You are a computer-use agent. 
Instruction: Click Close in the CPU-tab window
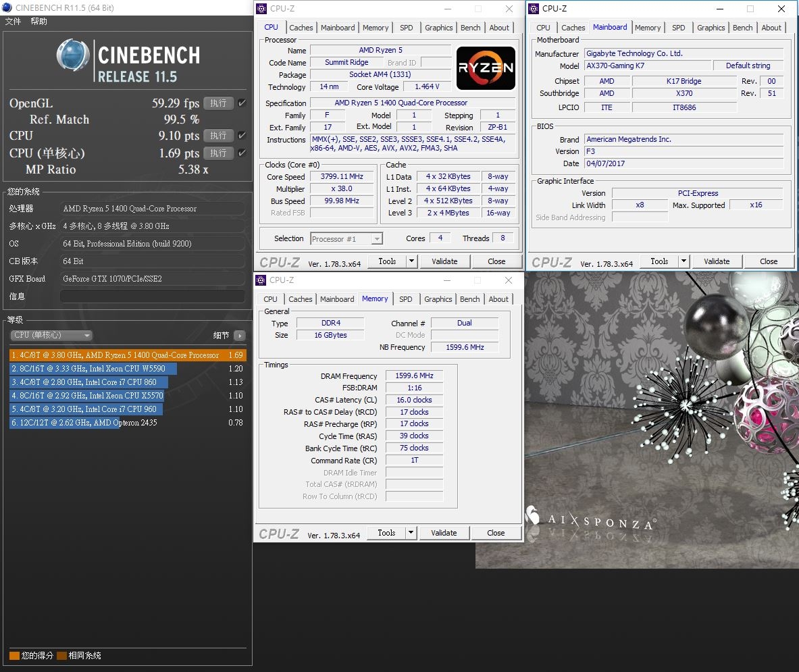tap(496, 261)
